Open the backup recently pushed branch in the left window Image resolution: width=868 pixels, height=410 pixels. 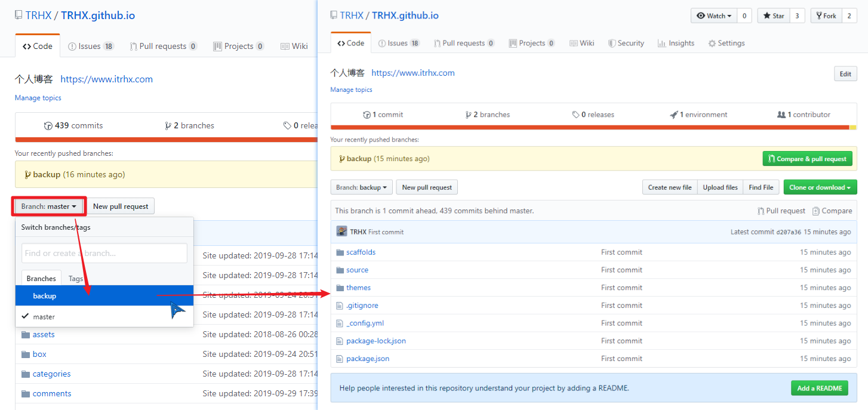click(47, 175)
